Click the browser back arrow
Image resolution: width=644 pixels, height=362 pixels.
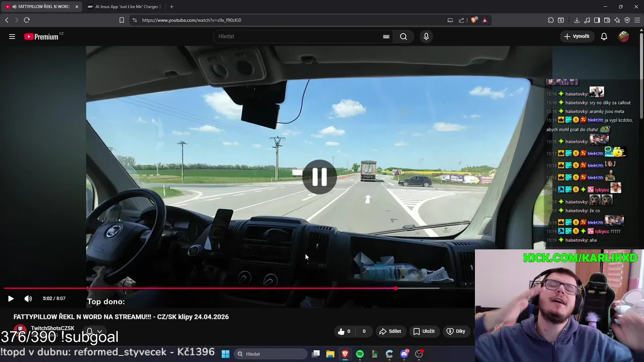click(7, 20)
